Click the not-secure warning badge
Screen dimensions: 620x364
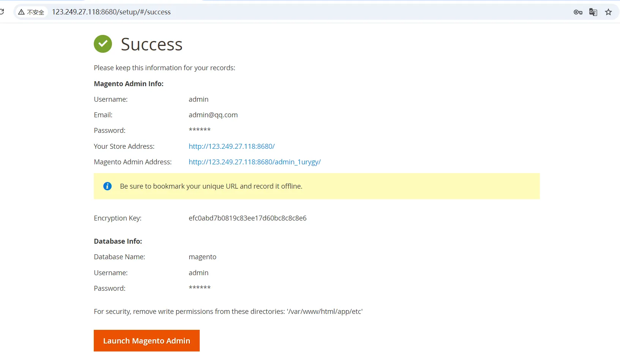coord(32,12)
